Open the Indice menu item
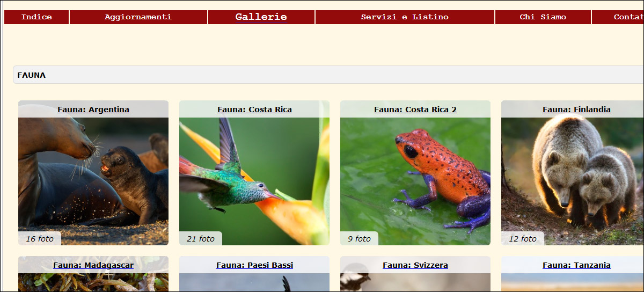Viewport: 644px width, 292px height. click(36, 17)
